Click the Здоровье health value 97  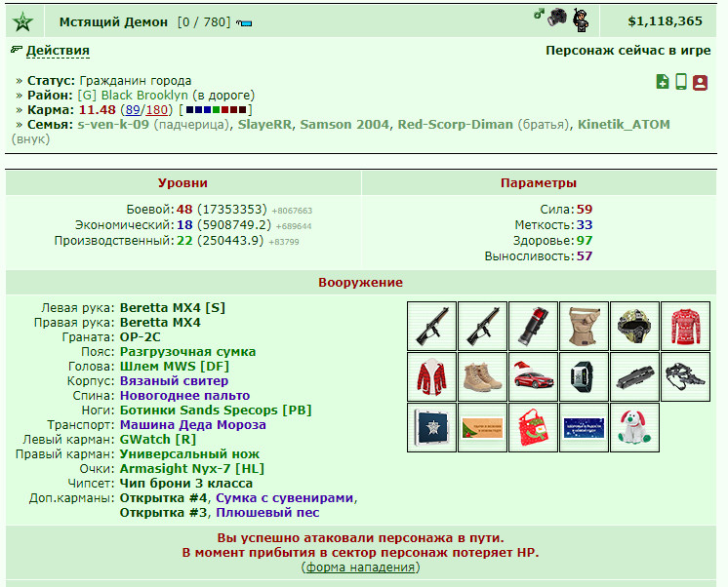[585, 241]
